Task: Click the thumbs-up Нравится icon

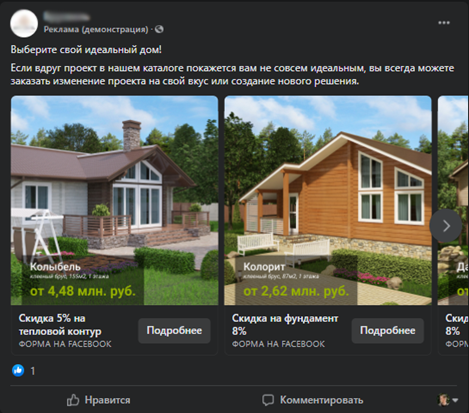Action: tap(73, 400)
